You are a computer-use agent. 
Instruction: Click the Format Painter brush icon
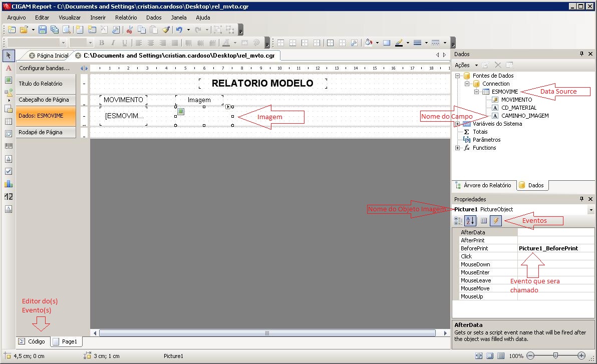tap(166, 30)
